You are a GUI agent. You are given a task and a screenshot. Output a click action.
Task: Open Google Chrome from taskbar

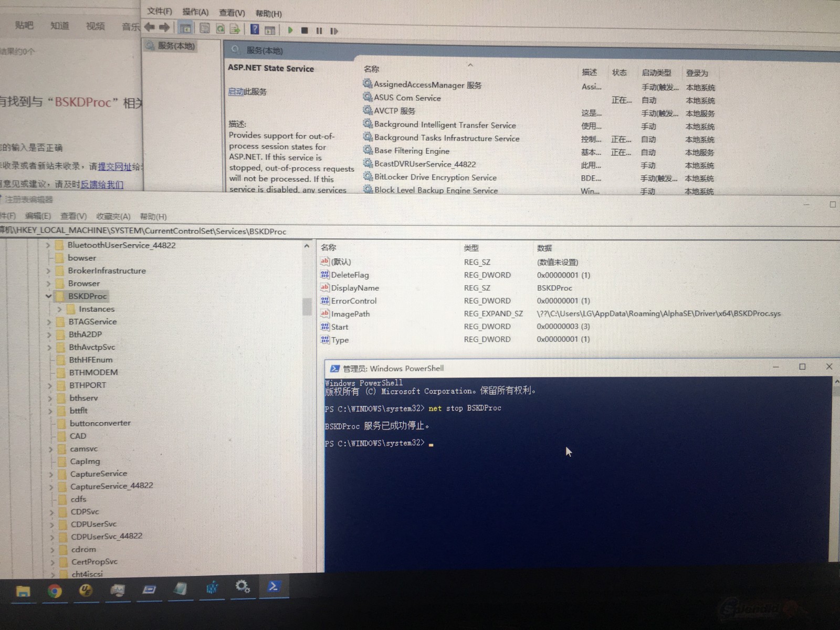[55, 592]
